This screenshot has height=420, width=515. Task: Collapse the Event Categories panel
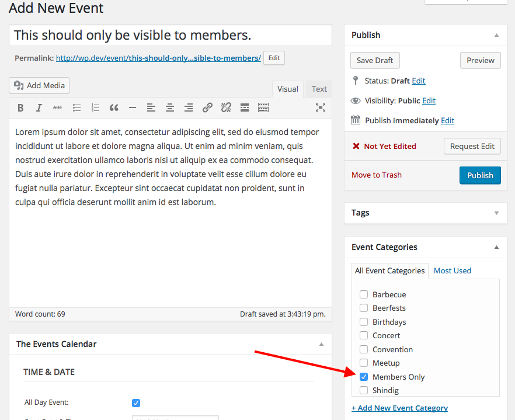point(496,247)
